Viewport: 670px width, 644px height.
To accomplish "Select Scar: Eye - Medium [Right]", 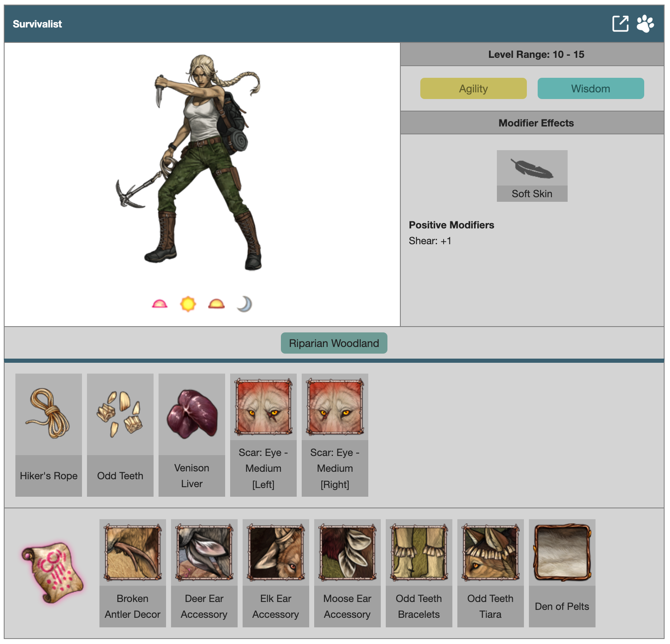I will [335, 435].
